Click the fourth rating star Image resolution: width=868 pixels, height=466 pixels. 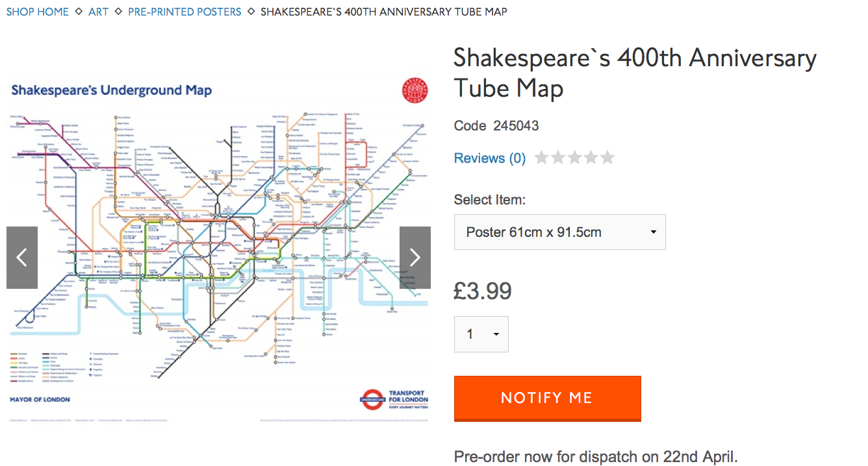coord(591,158)
